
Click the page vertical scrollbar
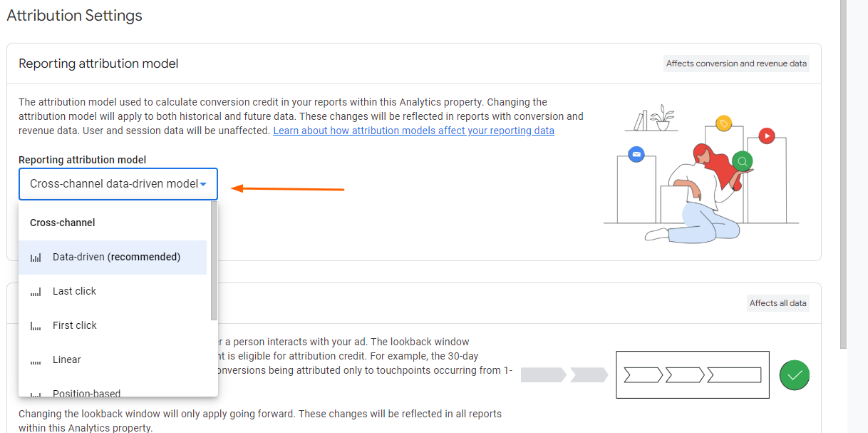point(844,175)
